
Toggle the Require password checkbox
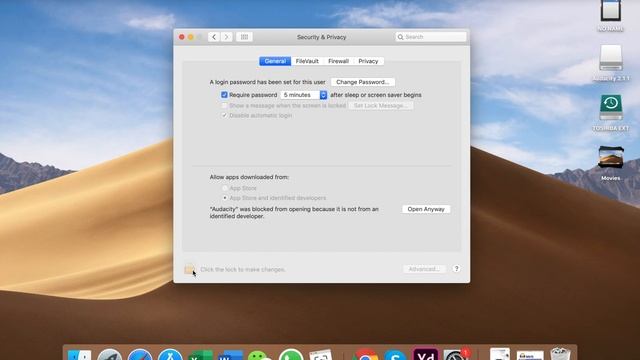click(x=224, y=95)
